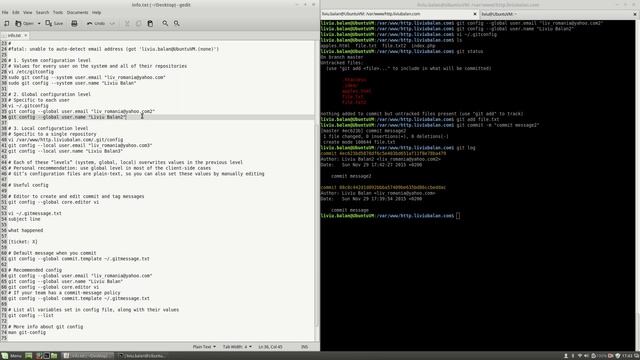Click the gedit vertical scrollbar
Image resolution: width=640 pixels, height=360 pixels.
tap(317, 224)
